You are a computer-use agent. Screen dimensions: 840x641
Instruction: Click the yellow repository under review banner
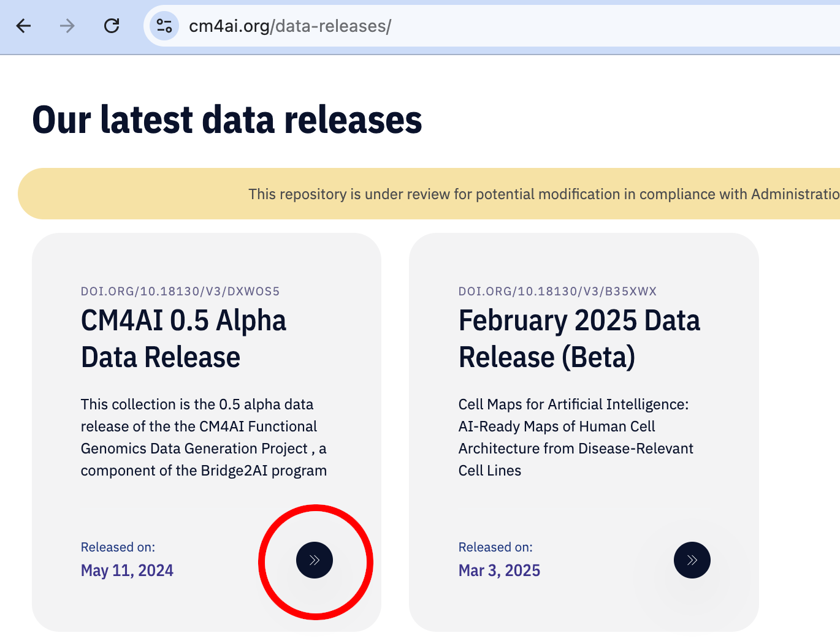pyautogui.click(x=429, y=194)
